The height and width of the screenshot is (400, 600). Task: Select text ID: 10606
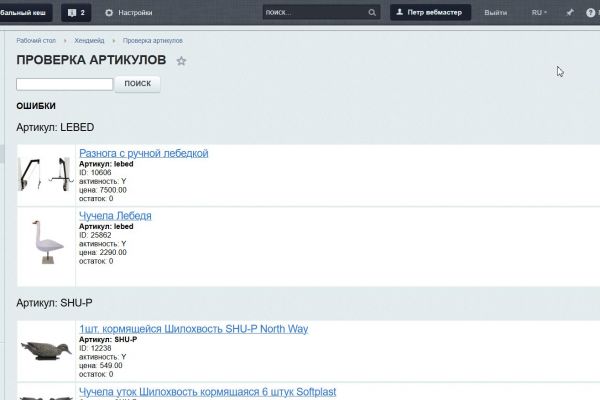[x=95, y=173]
